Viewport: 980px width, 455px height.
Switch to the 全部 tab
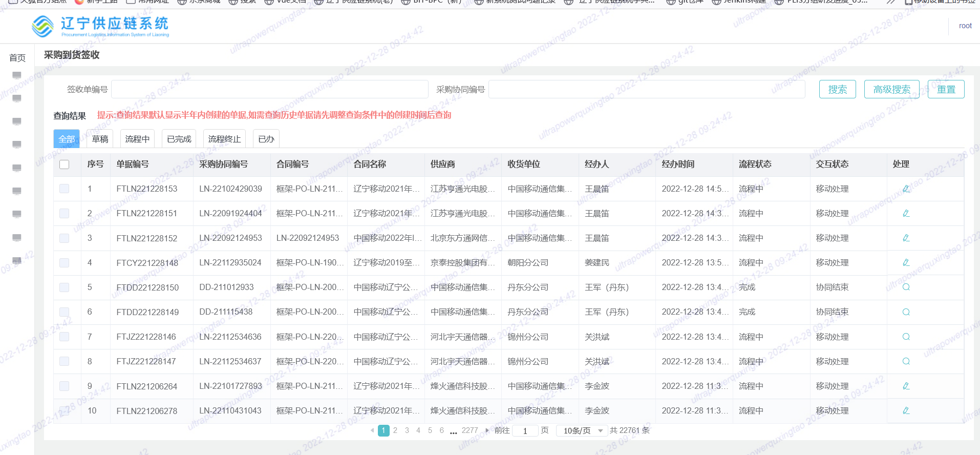pyautogui.click(x=67, y=139)
